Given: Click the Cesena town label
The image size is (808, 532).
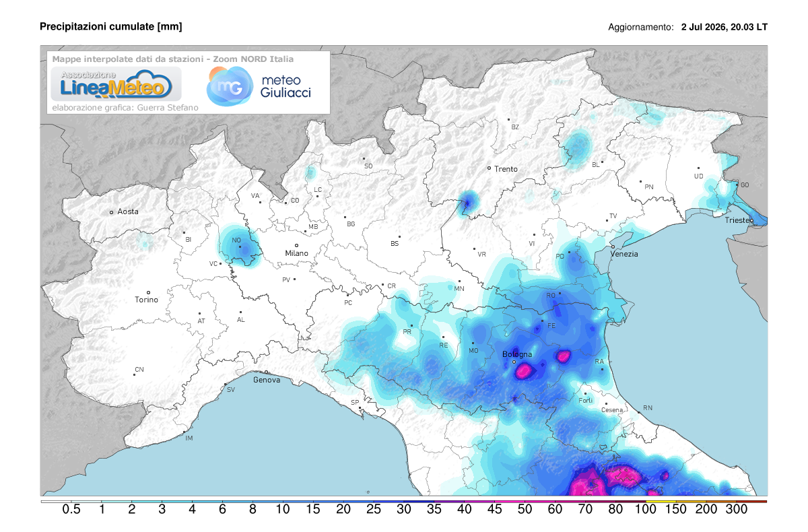Looking at the screenshot, I should pyautogui.click(x=612, y=410).
